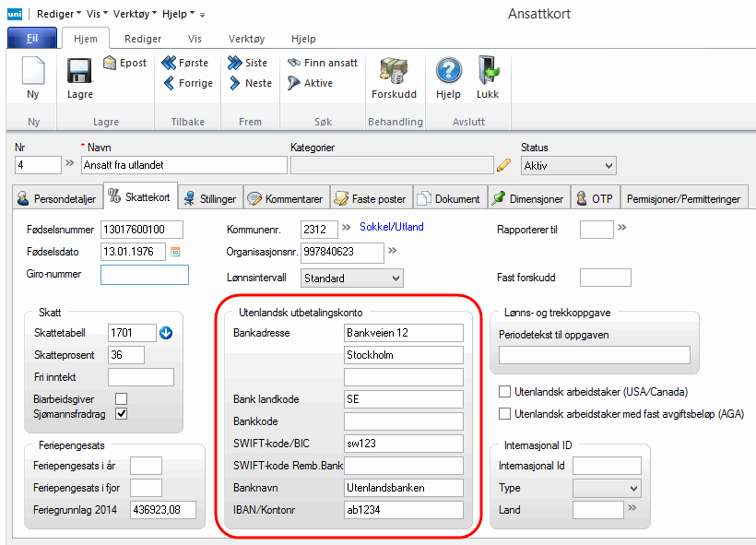Viewport: 756px width, 545px height.
Task: Click the blue arrow next to Skattetabell
Action: pyautogui.click(x=166, y=333)
